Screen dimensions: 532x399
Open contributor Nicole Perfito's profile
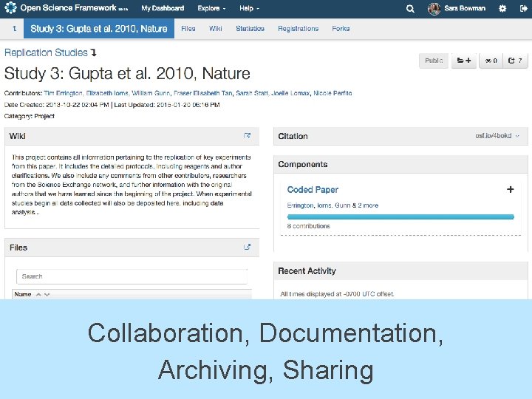[332, 93]
